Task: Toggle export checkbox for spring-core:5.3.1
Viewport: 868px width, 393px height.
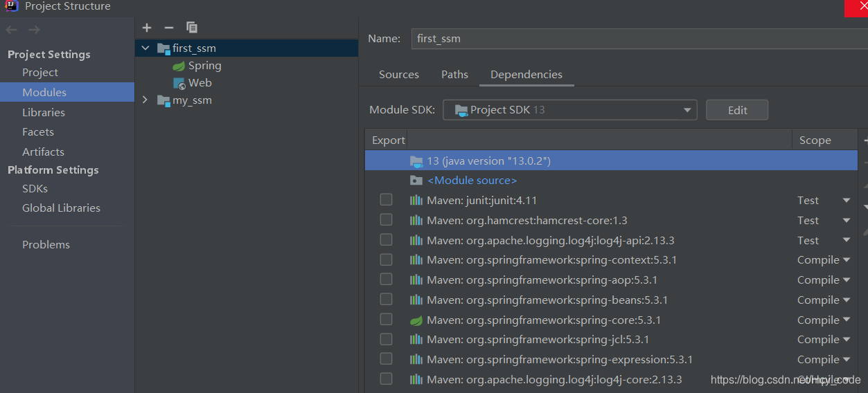Action: [x=386, y=320]
